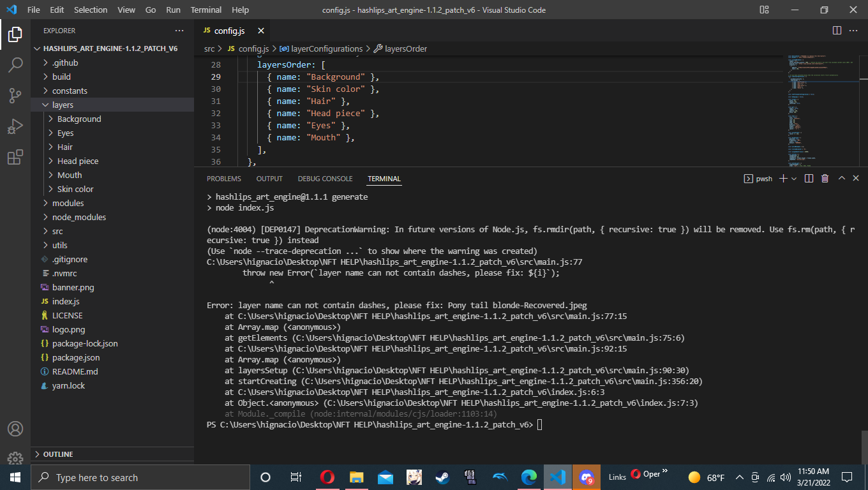Viewport: 868px width, 490px height.
Task: Split the terminal pane
Action: pos(809,179)
